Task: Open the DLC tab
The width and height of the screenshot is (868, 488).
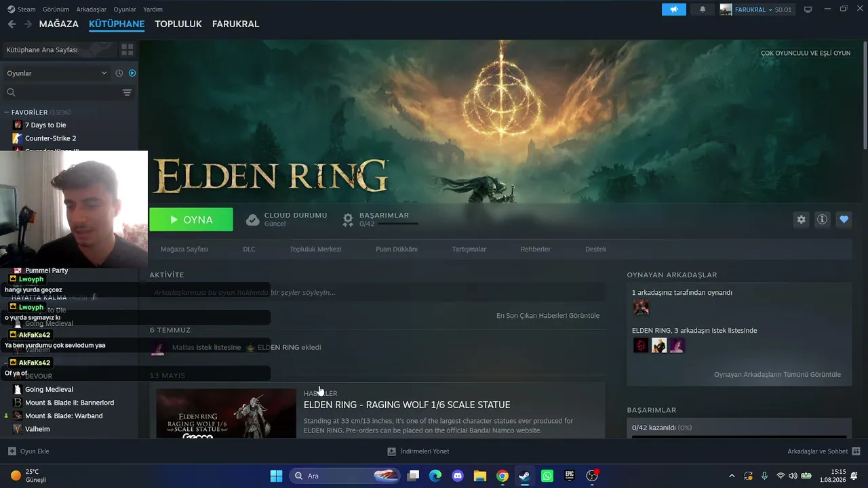Action: click(249, 249)
